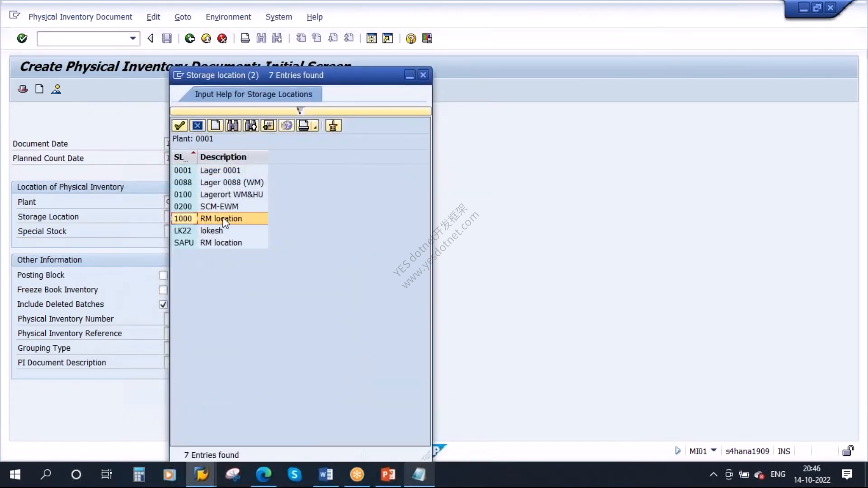Screen dimensions: 868x488
Task: Open the Windows Start menu
Action: click(x=15, y=474)
